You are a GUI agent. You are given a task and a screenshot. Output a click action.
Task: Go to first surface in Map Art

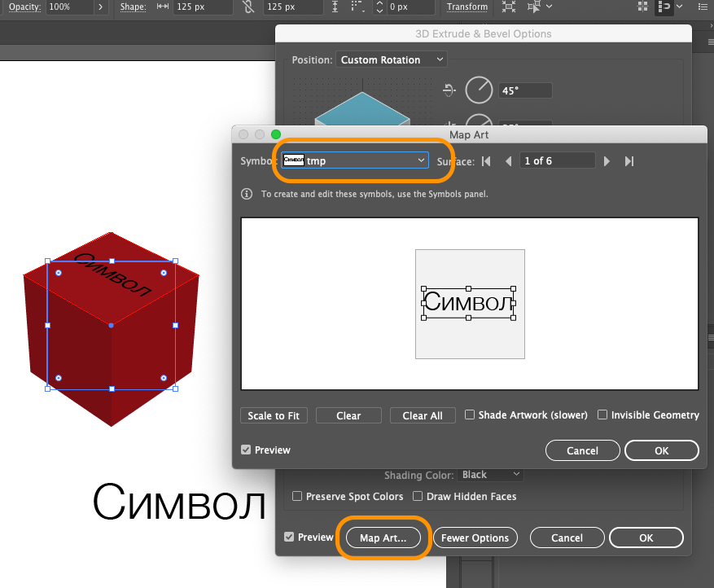click(x=486, y=161)
